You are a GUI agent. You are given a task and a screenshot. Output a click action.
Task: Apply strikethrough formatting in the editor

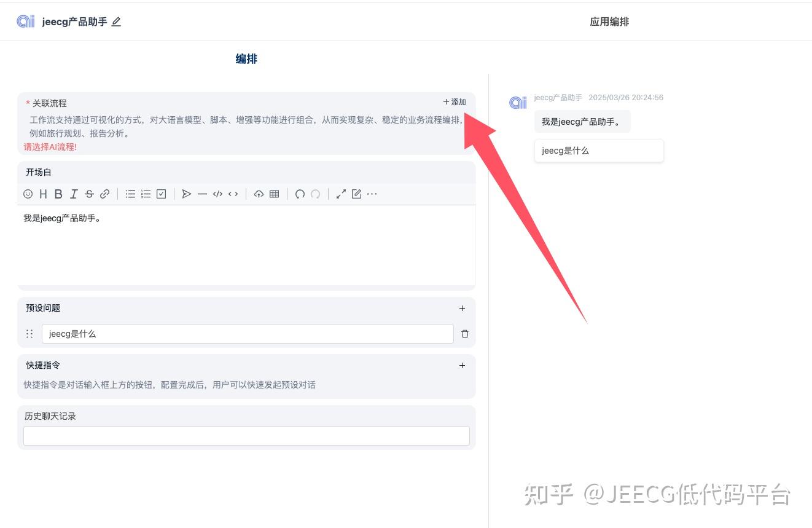point(89,194)
